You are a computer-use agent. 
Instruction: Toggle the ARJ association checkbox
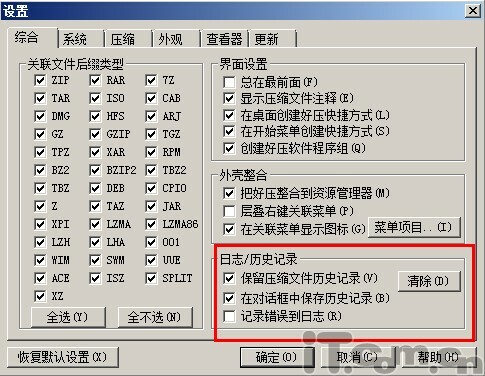151,116
